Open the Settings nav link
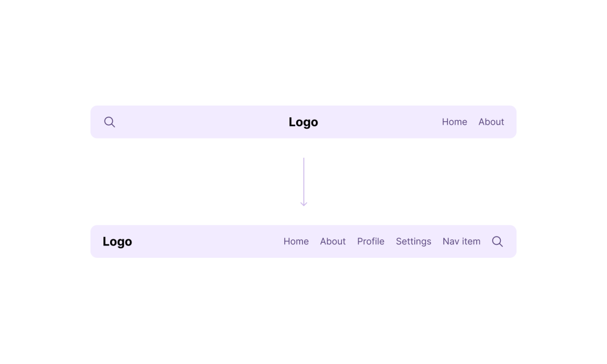This screenshot has height=364, width=607. pyautogui.click(x=414, y=242)
